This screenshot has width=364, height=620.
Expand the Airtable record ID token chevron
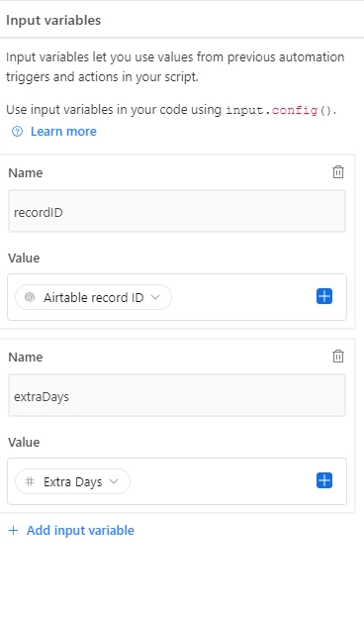click(x=155, y=297)
